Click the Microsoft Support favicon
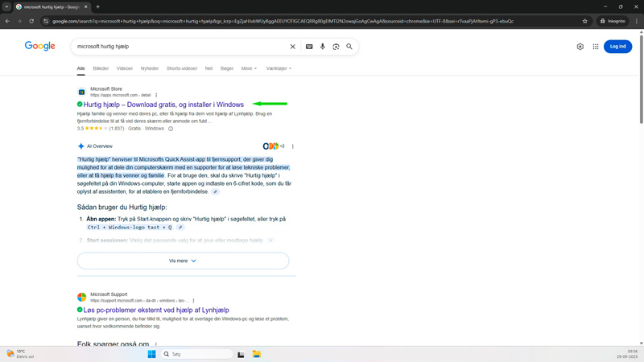Screen dimensions: 644x362 pyautogui.click(x=82, y=297)
